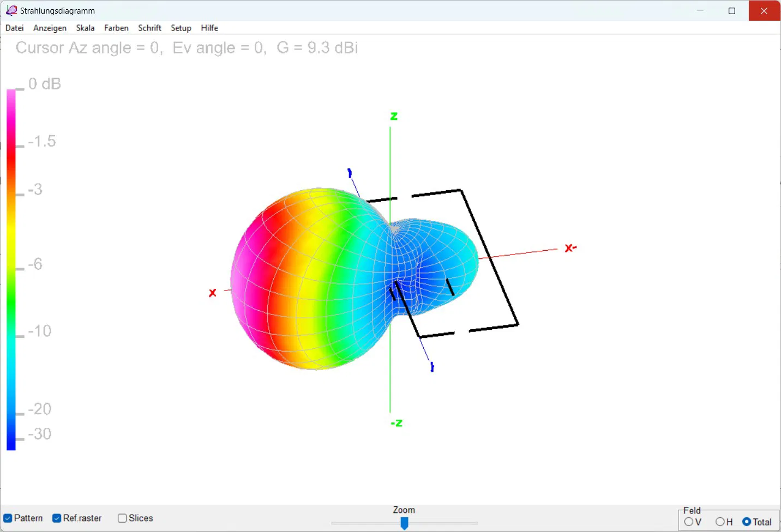Click the -10 color scale label

(x=40, y=331)
